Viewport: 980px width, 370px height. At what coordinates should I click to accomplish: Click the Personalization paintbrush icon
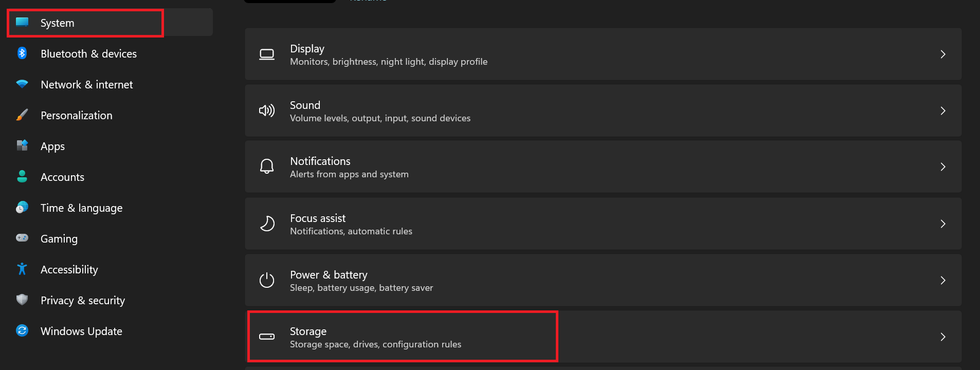coord(22,115)
